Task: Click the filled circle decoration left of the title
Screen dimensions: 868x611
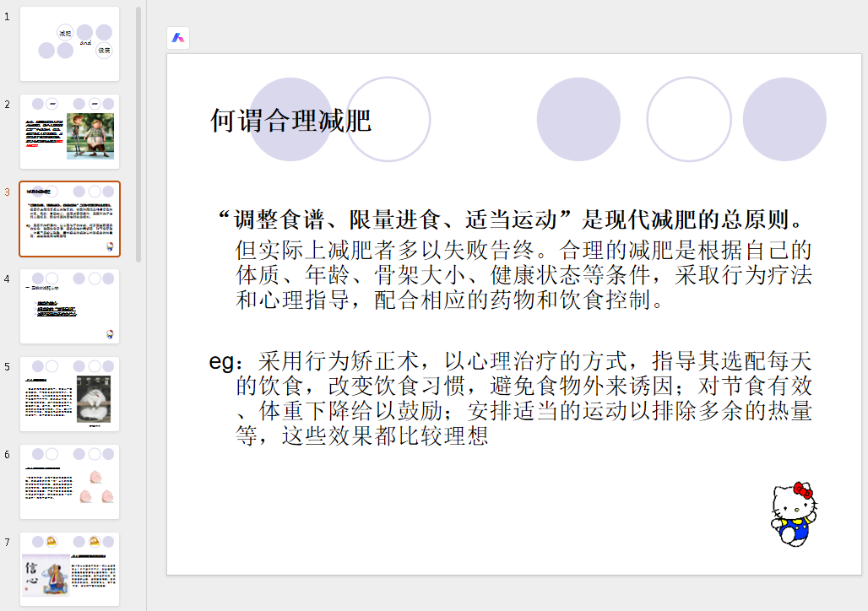Action: [x=290, y=119]
